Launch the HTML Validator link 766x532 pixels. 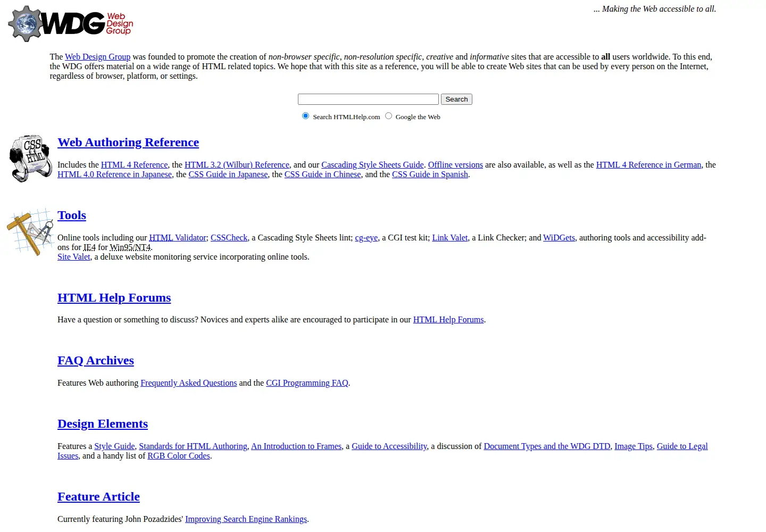(178, 238)
